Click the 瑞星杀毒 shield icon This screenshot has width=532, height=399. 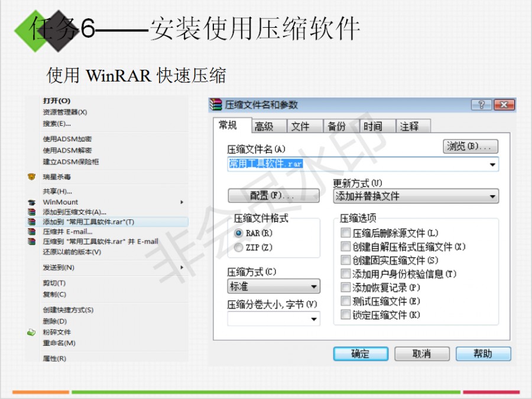[x=31, y=177]
